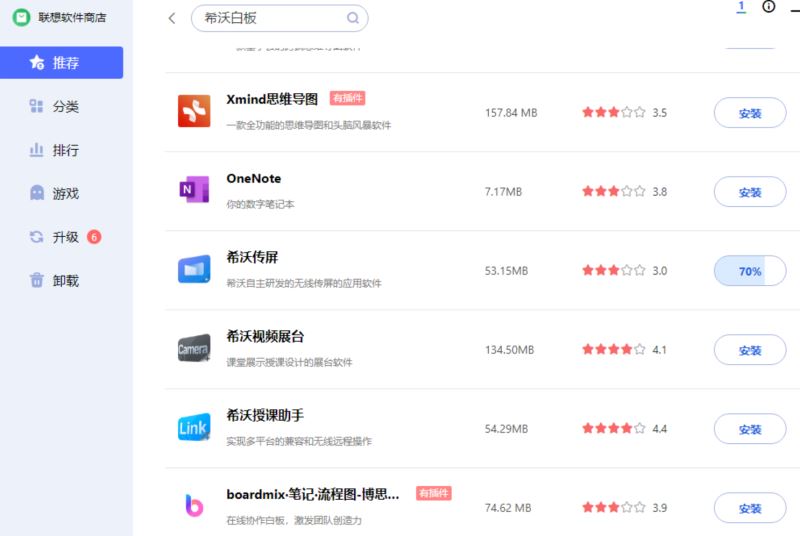The image size is (800, 536).
Task: Click the description 希沃自主研发的无线传屏的应用软件
Action: [x=304, y=284]
